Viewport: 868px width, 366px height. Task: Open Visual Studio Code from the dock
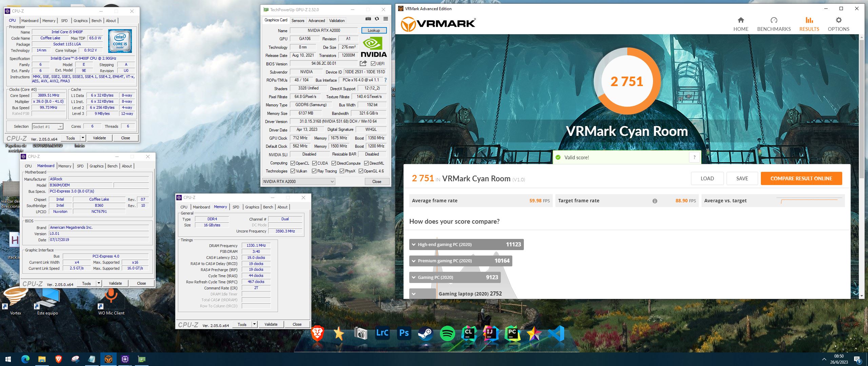point(556,333)
